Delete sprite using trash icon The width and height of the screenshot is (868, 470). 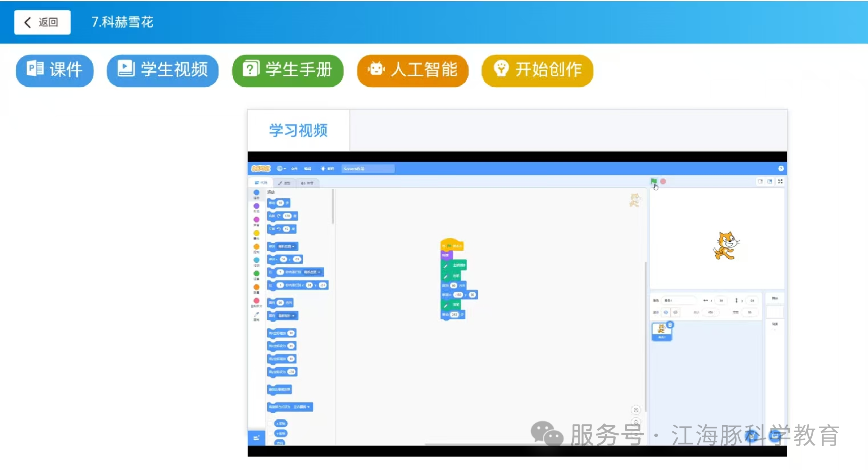670,325
